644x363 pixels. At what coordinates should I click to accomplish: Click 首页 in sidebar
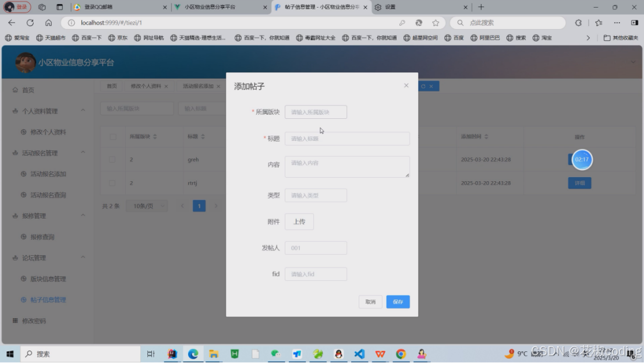tap(28, 90)
